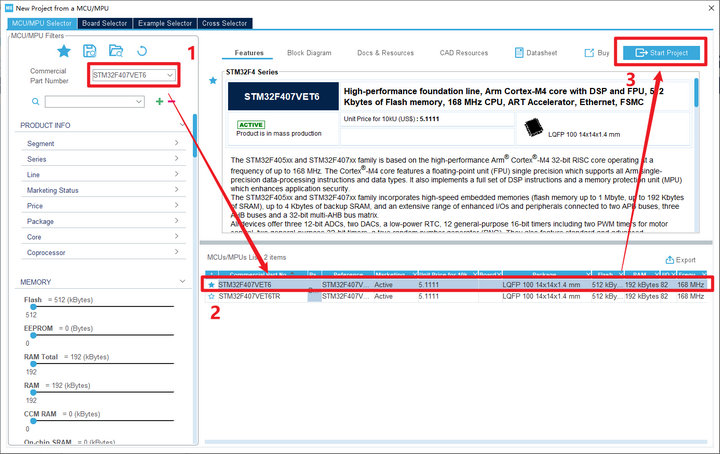The image size is (720, 454).
Task: Click the save search floppy disk icon
Action: pyautogui.click(x=90, y=51)
